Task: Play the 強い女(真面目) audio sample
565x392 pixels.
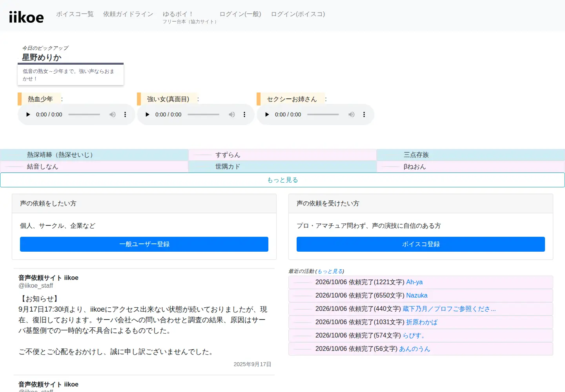Action: click(x=147, y=114)
